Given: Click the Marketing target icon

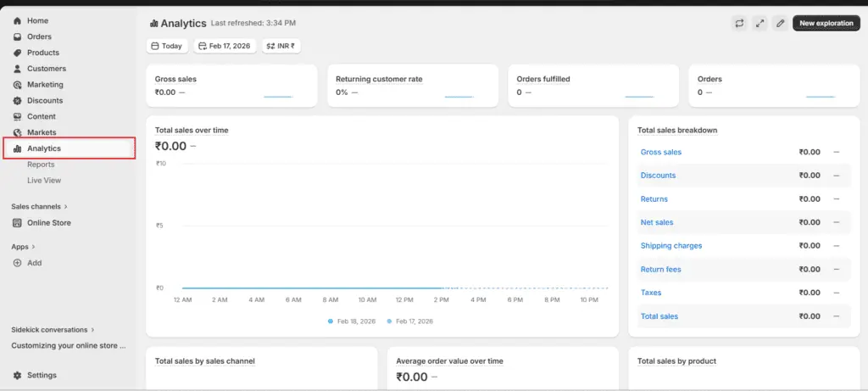Looking at the screenshot, I should (17, 86).
